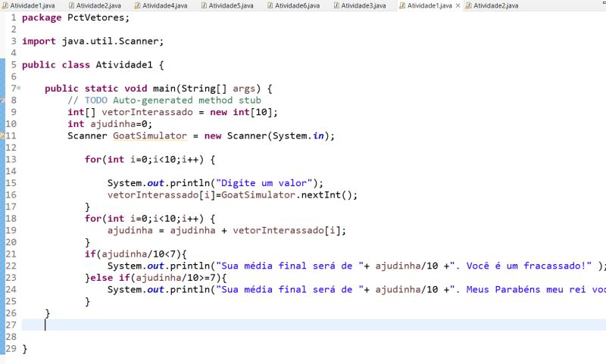Image resolution: width=606 pixels, height=364 pixels.
Task: Open the last Atividade2.java tab after the active tab
Action: click(492, 5)
